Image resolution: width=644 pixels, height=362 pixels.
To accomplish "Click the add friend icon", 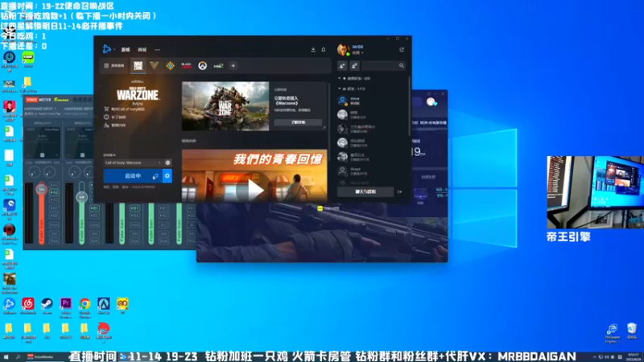I will (x=343, y=66).
